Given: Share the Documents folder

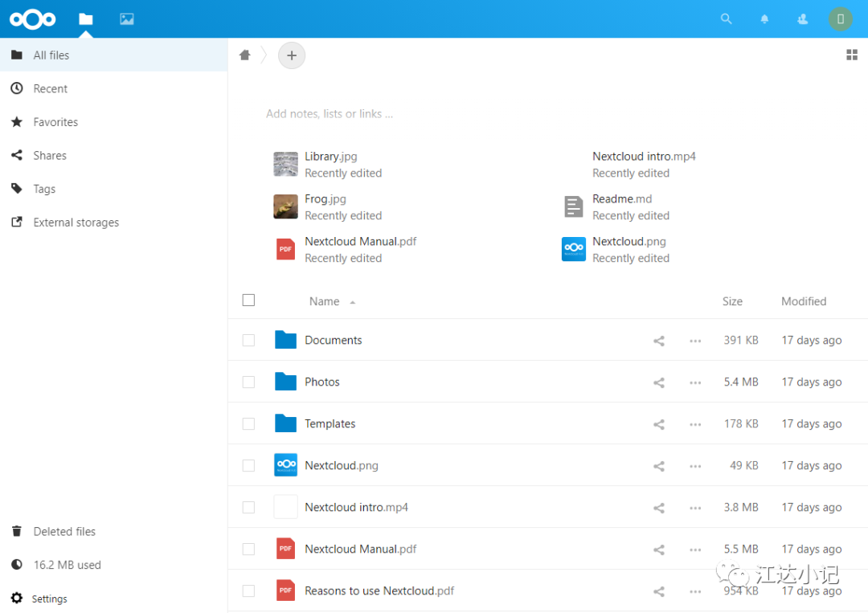Looking at the screenshot, I should [659, 341].
